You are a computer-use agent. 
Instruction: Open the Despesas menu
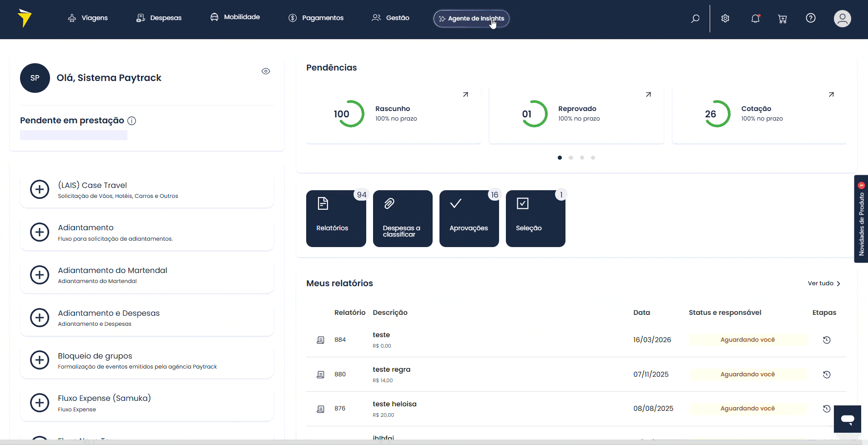point(159,18)
